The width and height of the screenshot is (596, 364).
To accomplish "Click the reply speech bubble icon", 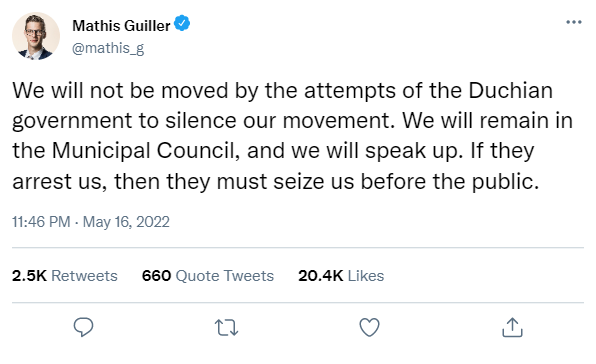I will click(x=83, y=327).
